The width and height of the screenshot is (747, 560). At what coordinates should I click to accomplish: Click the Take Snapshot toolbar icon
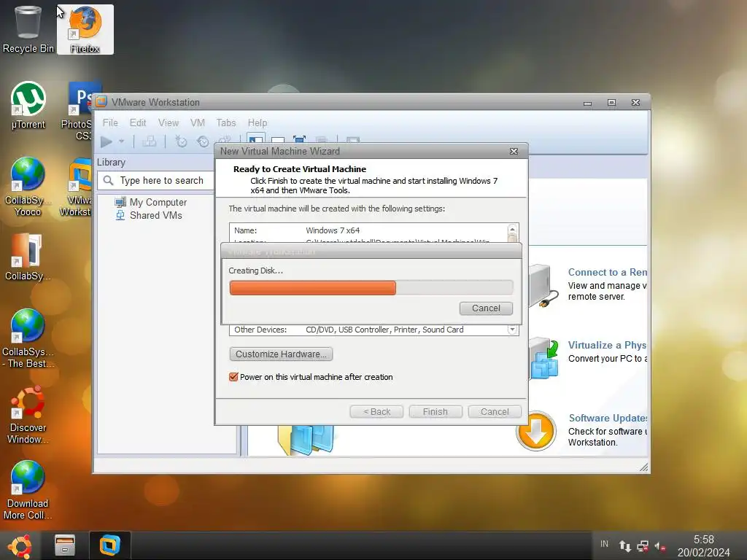pyautogui.click(x=181, y=141)
